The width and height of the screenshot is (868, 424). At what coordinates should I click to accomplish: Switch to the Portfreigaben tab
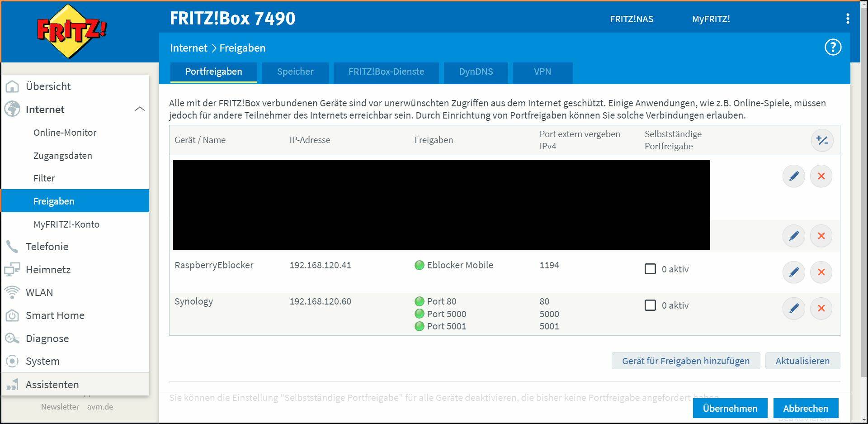214,72
